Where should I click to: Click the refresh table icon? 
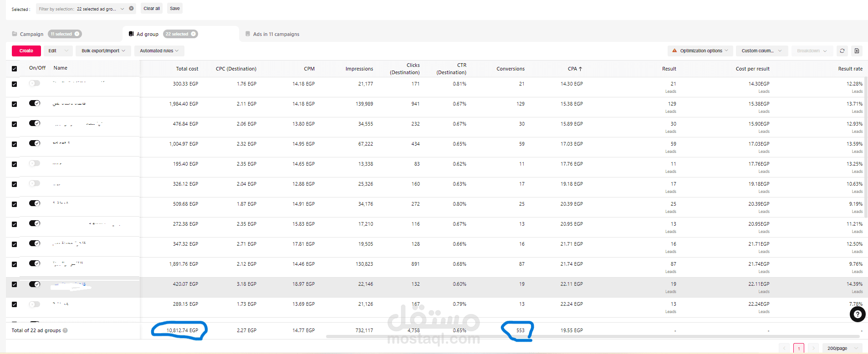[842, 51]
